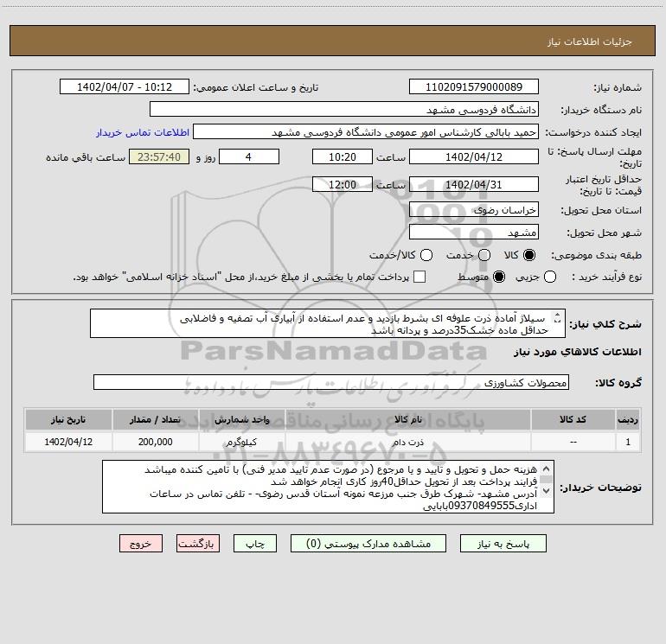Click the response deadline time 10:20 field
The height and width of the screenshot is (644, 666).
(x=343, y=157)
